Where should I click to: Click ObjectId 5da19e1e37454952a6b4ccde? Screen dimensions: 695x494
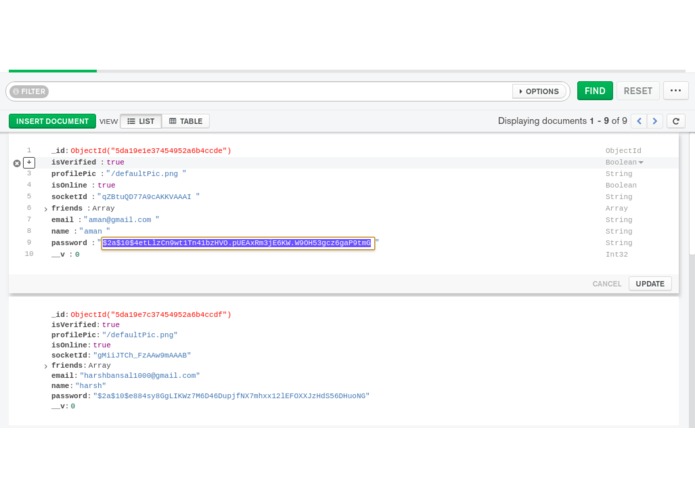click(151, 151)
